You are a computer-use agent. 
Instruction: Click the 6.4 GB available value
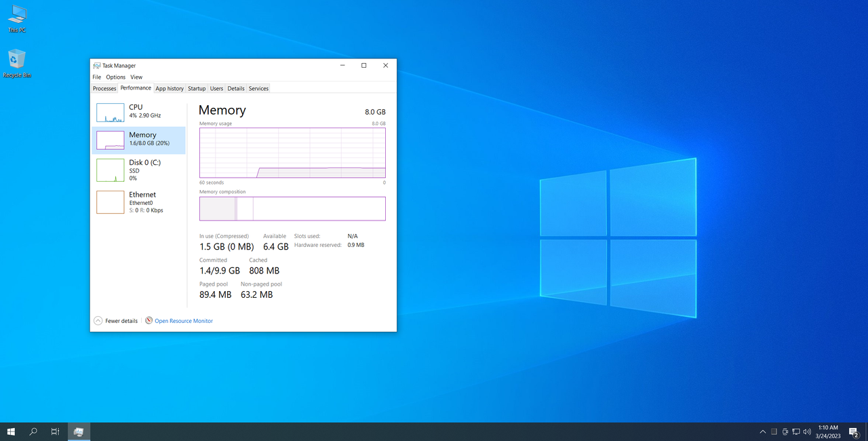(x=276, y=247)
